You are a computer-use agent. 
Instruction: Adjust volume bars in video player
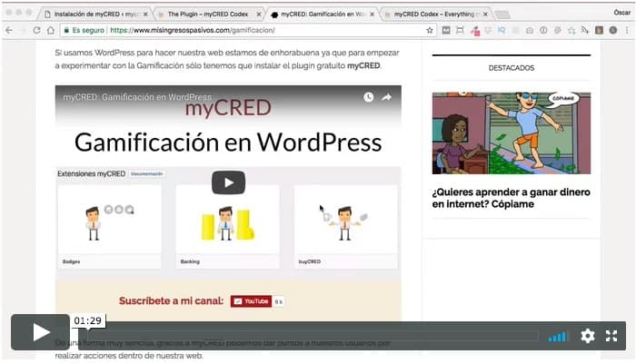[x=557, y=336]
